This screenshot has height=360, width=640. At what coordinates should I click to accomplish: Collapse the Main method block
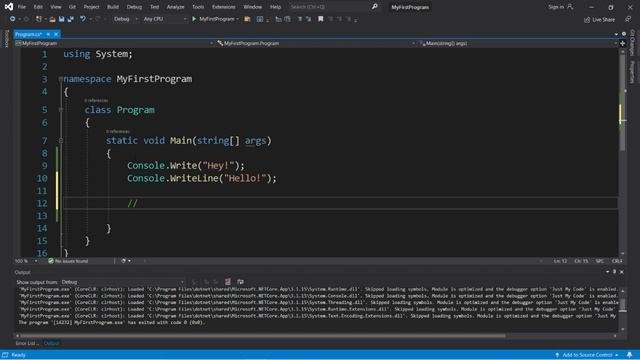(x=60, y=140)
